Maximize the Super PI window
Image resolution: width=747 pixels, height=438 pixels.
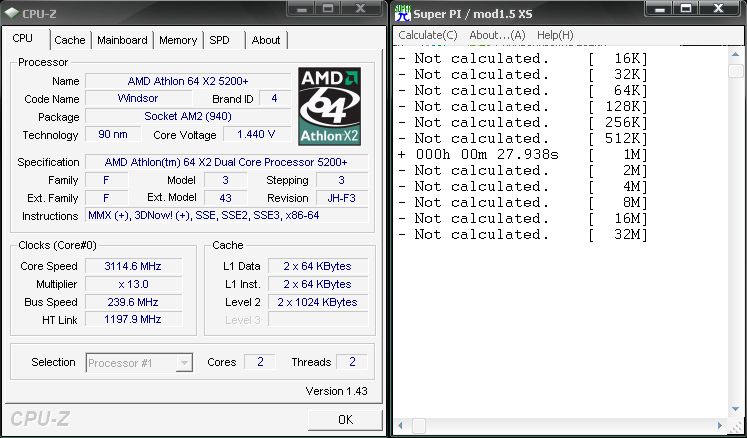coord(686,9)
